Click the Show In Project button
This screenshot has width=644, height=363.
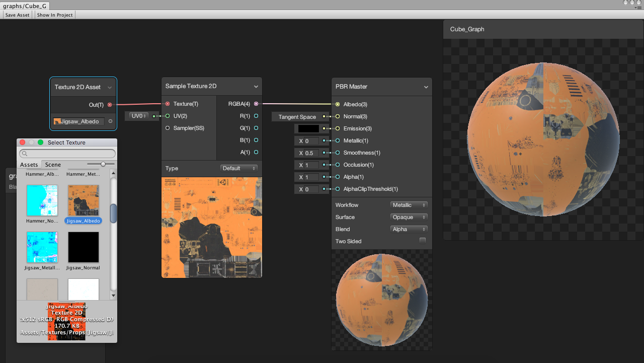click(x=55, y=15)
